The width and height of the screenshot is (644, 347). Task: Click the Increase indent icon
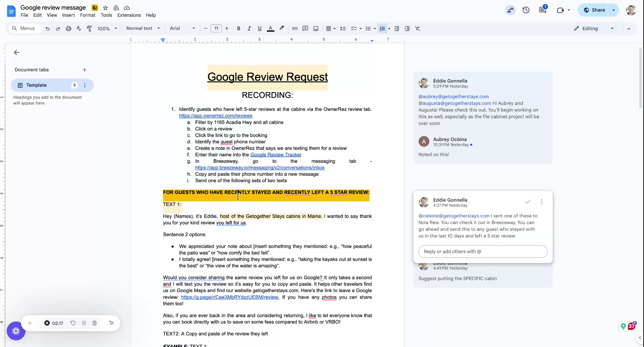pyautogui.click(x=407, y=28)
